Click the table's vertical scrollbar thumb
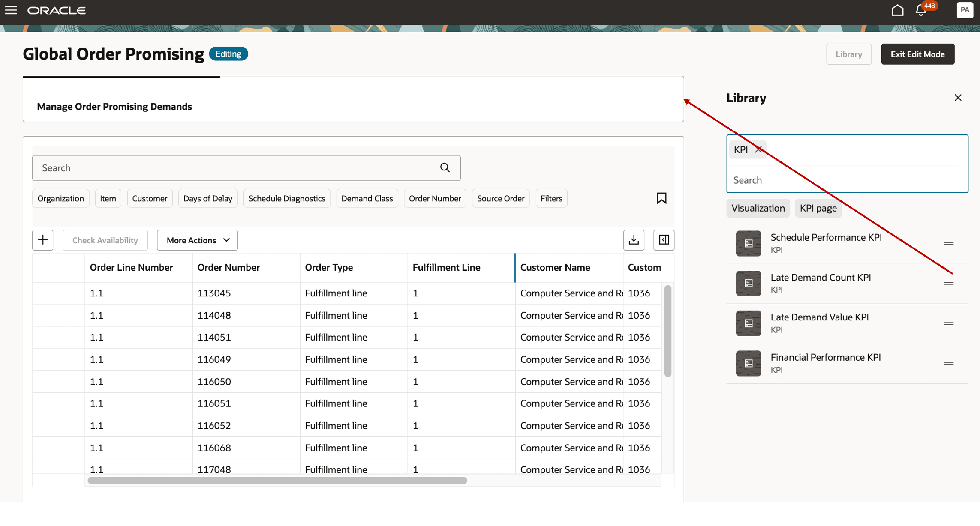Screen dimensions: 980x526 [667, 331]
